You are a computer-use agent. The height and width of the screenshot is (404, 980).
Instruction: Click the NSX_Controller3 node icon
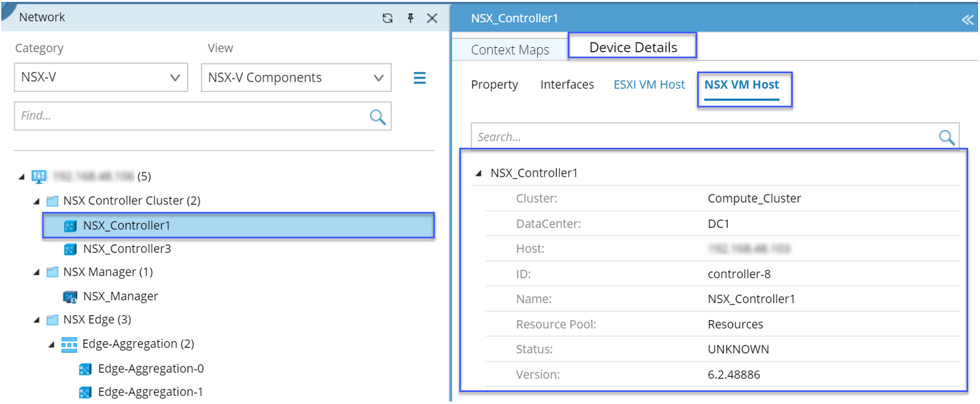pos(70,249)
